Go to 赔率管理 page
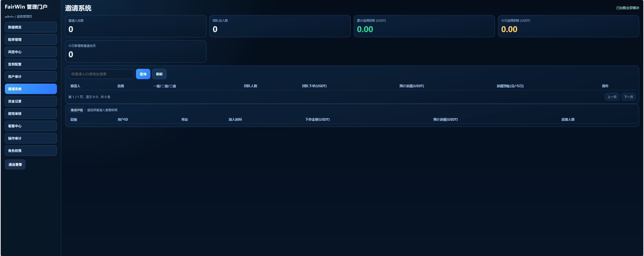 tap(31, 40)
